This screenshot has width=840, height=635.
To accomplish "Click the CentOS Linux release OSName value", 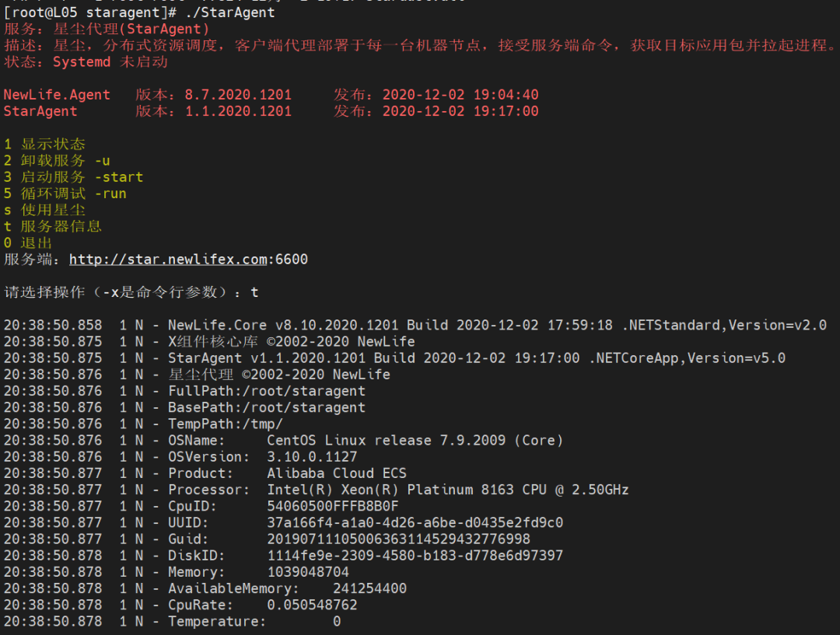I will point(415,441).
